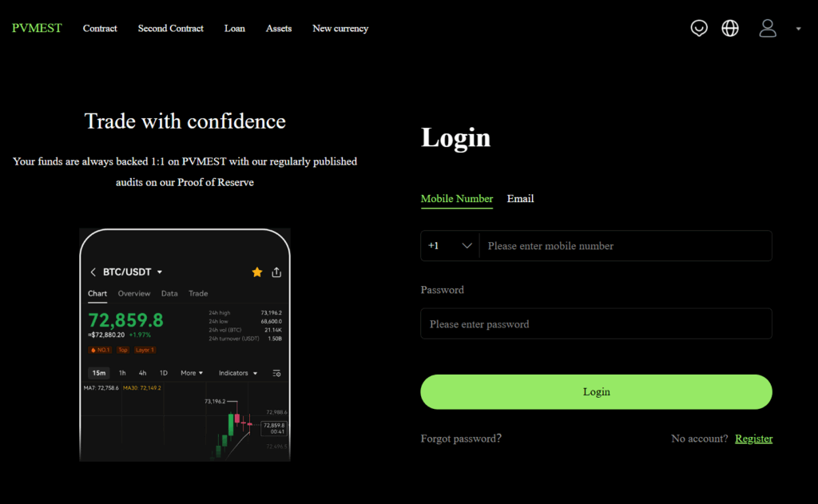
Task: Open the Register link
Action: [753, 439]
